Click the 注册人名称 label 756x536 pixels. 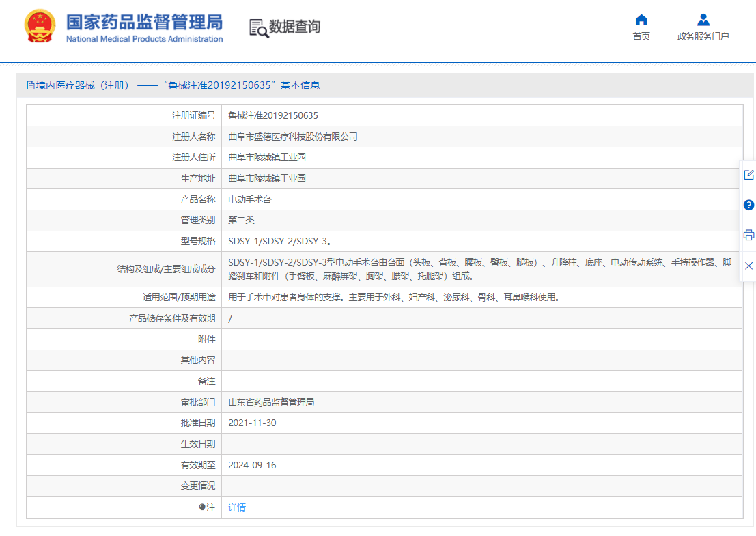(194, 137)
